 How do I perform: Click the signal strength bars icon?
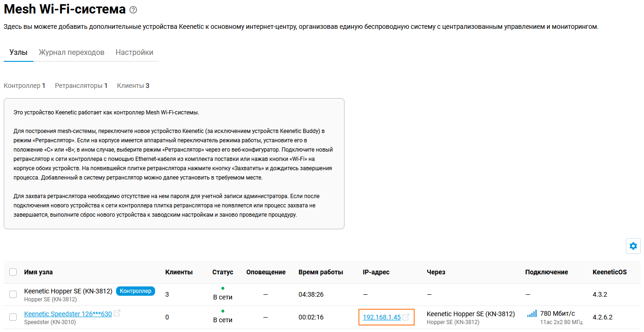pos(532,314)
